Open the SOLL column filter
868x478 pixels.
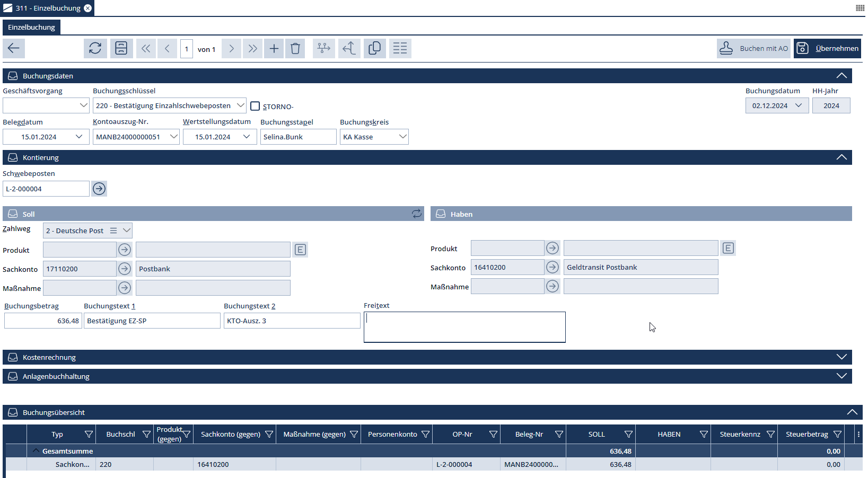pos(628,435)
